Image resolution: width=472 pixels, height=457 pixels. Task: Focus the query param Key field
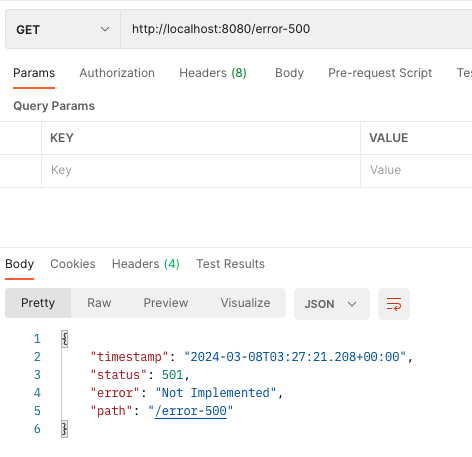201,170
